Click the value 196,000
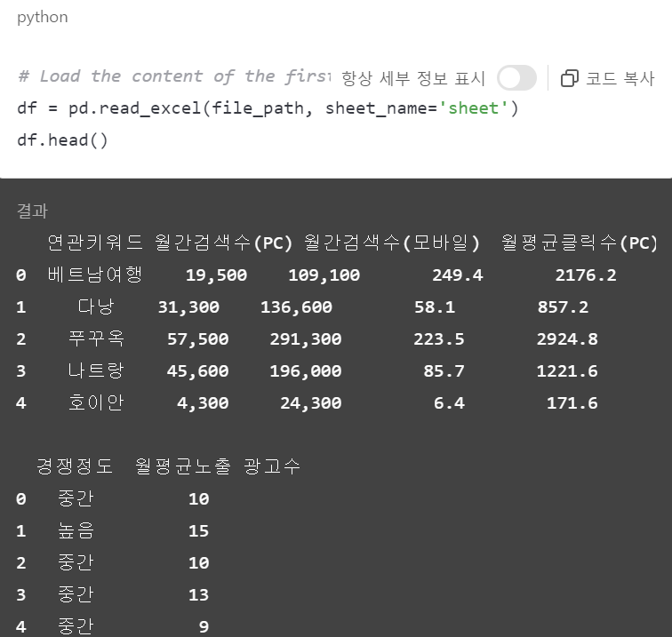The width and height of the screenshot is (672, 637). click(x=306, y=371)
